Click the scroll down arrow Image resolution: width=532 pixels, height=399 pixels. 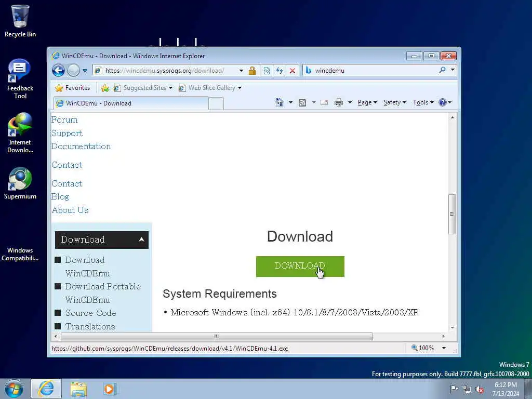(453, 327)
